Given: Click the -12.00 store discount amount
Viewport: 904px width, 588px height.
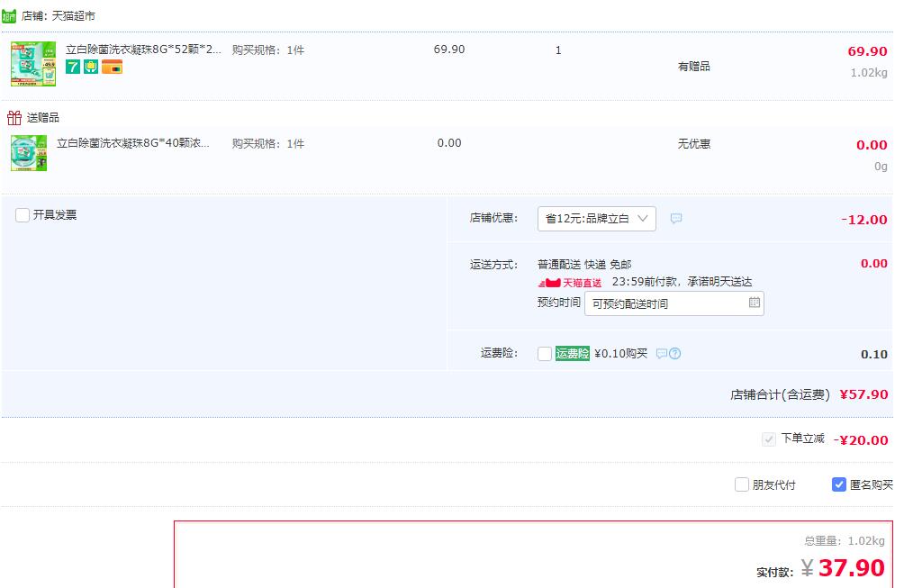Looking at the screenshot, I should (864, 220).
